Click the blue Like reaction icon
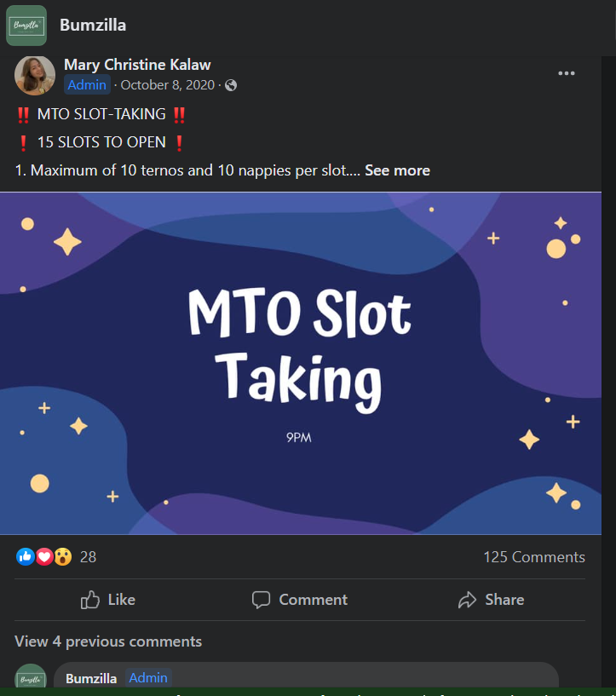 [25, 557]
